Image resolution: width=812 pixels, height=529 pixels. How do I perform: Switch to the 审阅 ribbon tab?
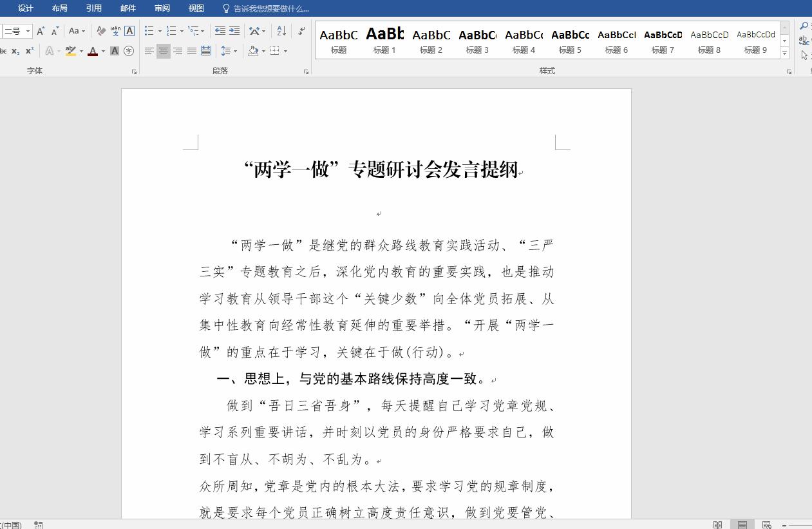[x=162, y=8]
